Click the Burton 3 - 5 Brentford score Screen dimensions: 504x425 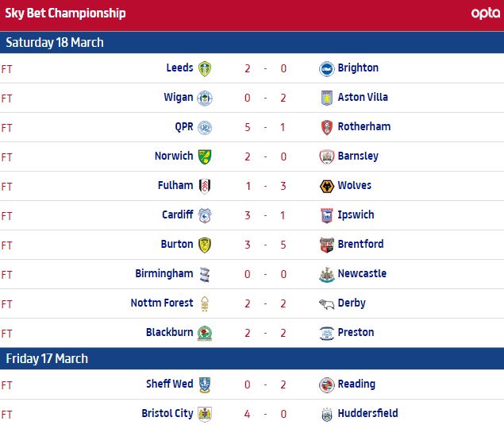click(x=265, y=245)
